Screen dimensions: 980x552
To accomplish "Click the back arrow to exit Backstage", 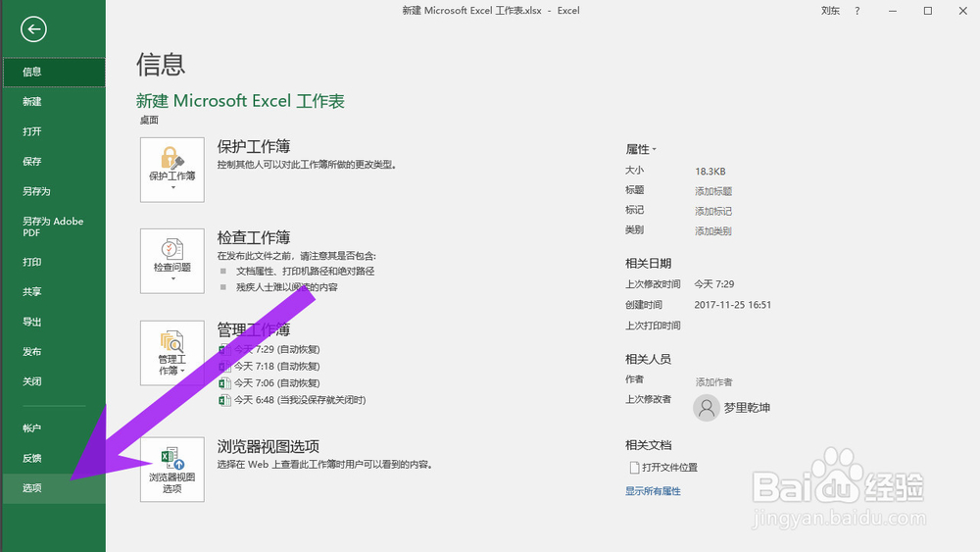I will coord(33,28).
